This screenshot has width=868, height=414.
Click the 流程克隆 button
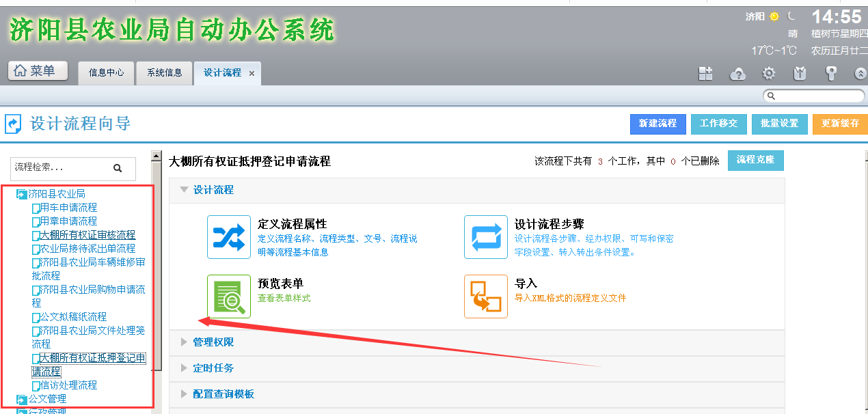pyautogui.click(x=756, y=160)
